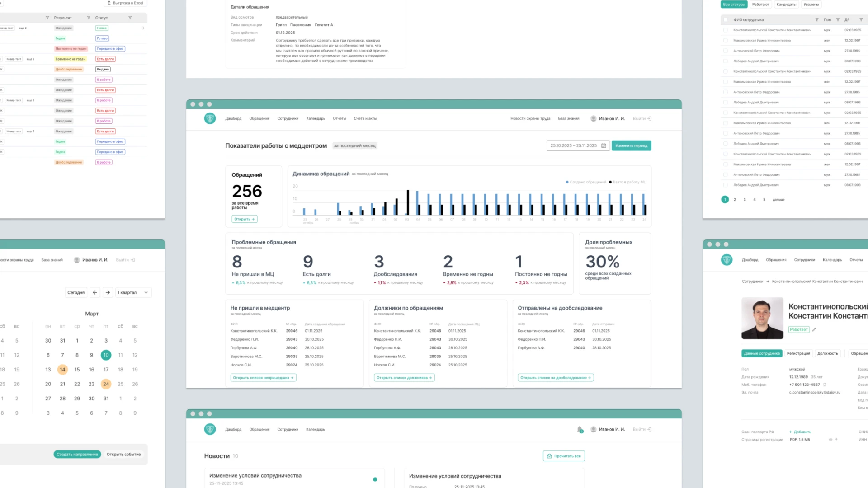Open the Пол column filter
The height and width of the screenshot is (488, 868).
838,20
